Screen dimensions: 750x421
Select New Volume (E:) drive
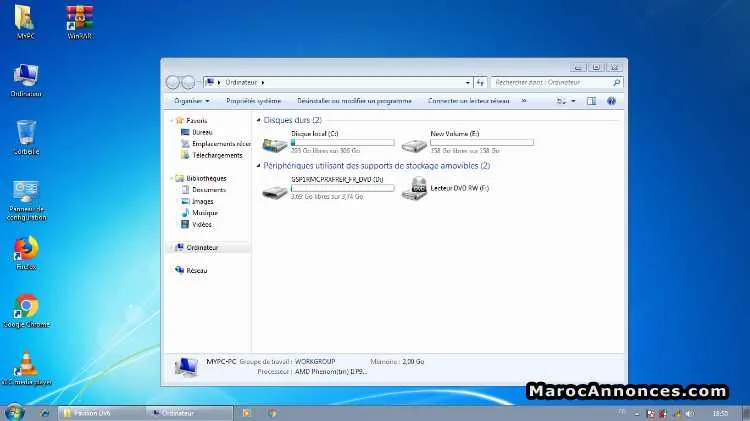[467, 142]
